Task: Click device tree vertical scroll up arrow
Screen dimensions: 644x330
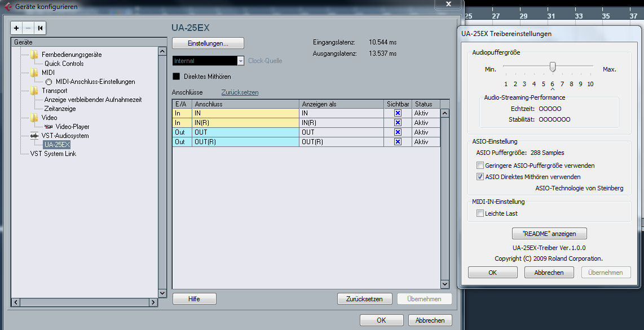Action: 162,51
